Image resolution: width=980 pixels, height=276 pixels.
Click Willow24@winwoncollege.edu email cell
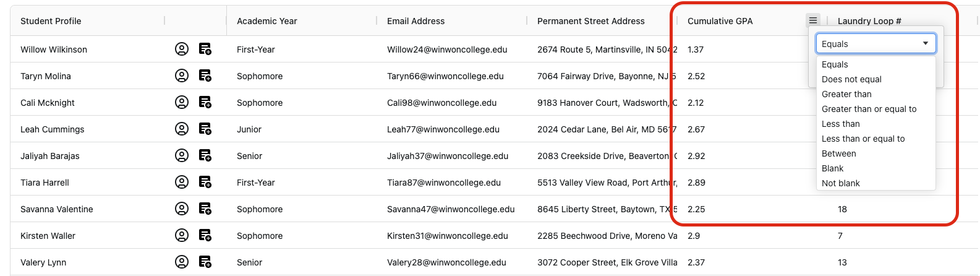tap(447, 50)
